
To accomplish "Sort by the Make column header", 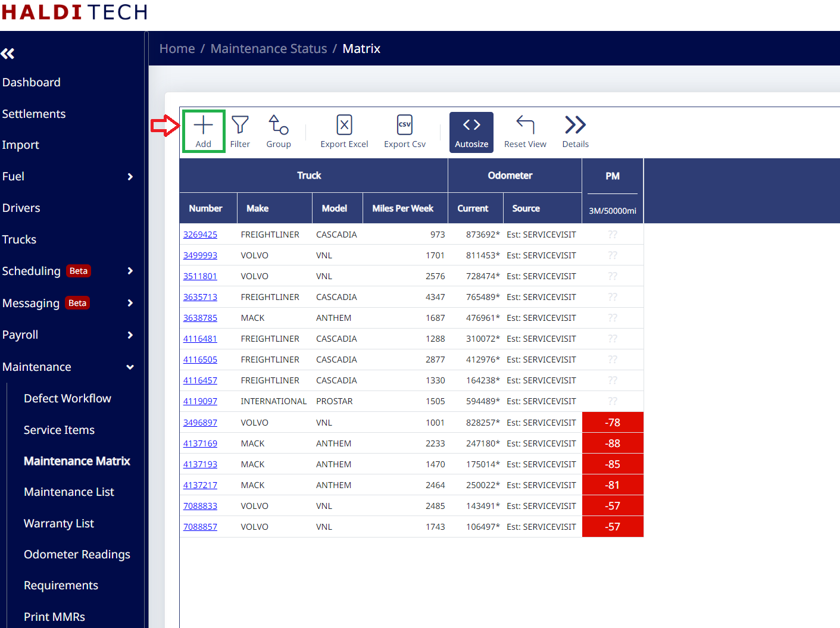I will [274, 208].
